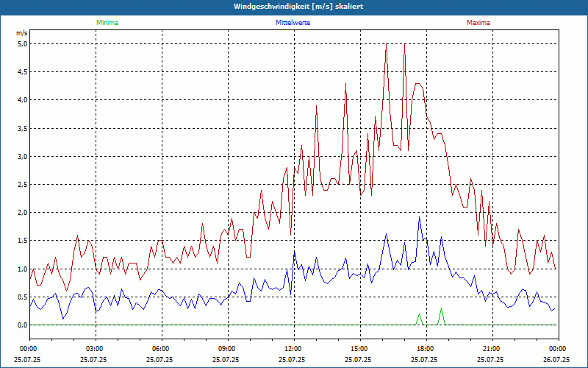The width and height of the screenshot is (588, 368).
Task: Click the chart title Windgeschwindigkeit [m/s] skaliert
Action: tap(298, 7)
